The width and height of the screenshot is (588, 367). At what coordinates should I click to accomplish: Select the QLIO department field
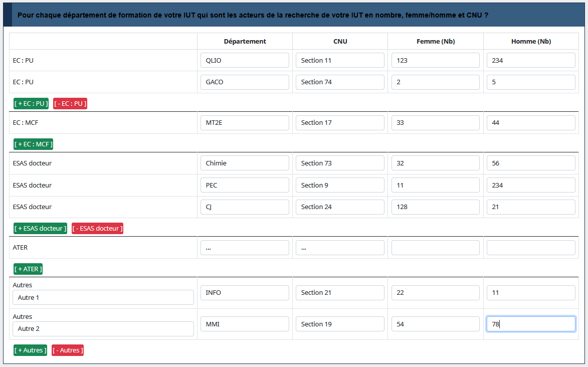245,61
